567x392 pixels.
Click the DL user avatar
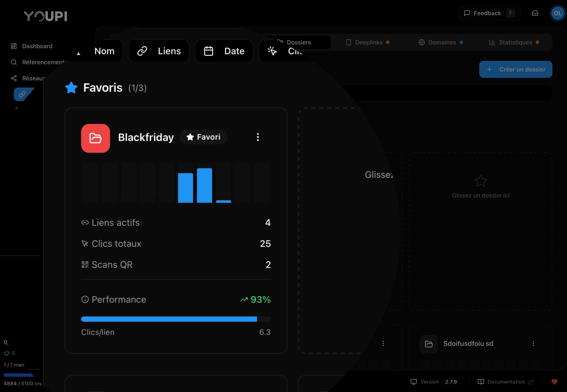click(x=557, y=13)
